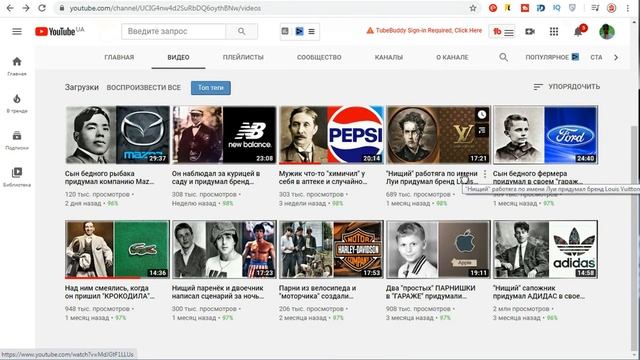The width and height of the screenshot is (640, 360).
Task: Switch to ВИДЕО tab
Action: [178, 57]
